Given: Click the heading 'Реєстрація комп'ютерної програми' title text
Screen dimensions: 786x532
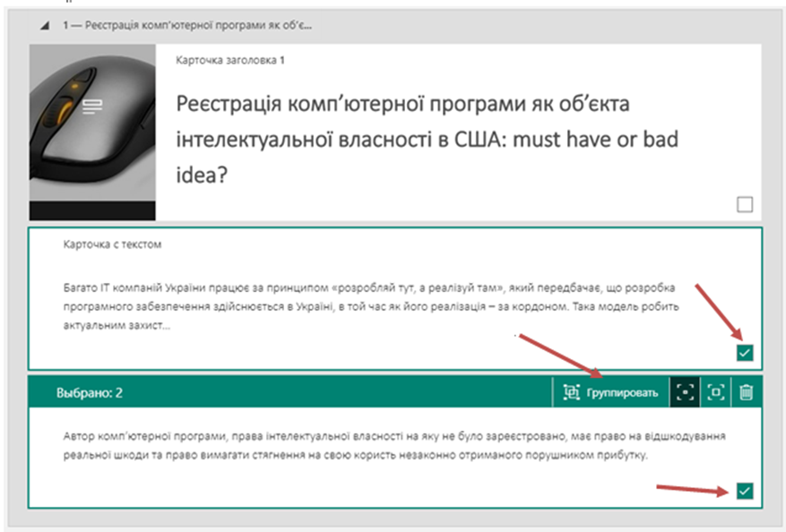Looking at the screenshot, I should [428, 139].
